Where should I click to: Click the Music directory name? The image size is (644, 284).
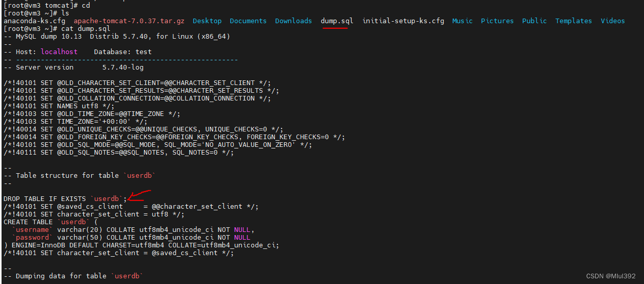(462, 21)
